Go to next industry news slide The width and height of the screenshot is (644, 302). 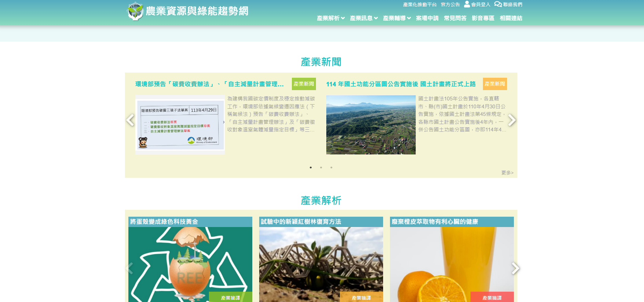(512, 120)
